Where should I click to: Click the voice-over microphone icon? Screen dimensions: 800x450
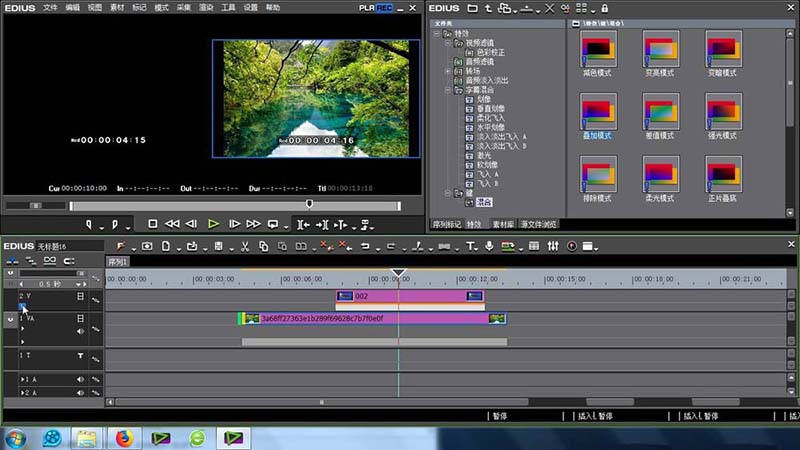(489, 246)
